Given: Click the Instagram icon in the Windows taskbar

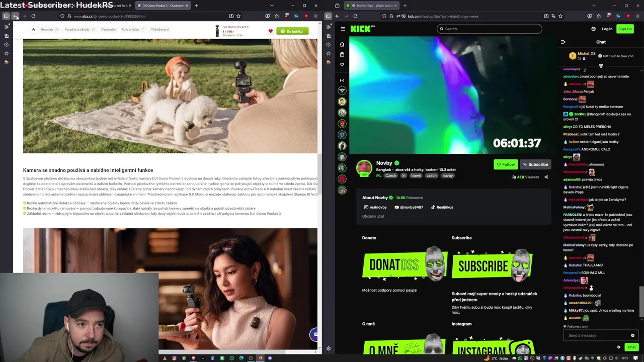Looking at the screenshot, I should (x=174, y=358).
